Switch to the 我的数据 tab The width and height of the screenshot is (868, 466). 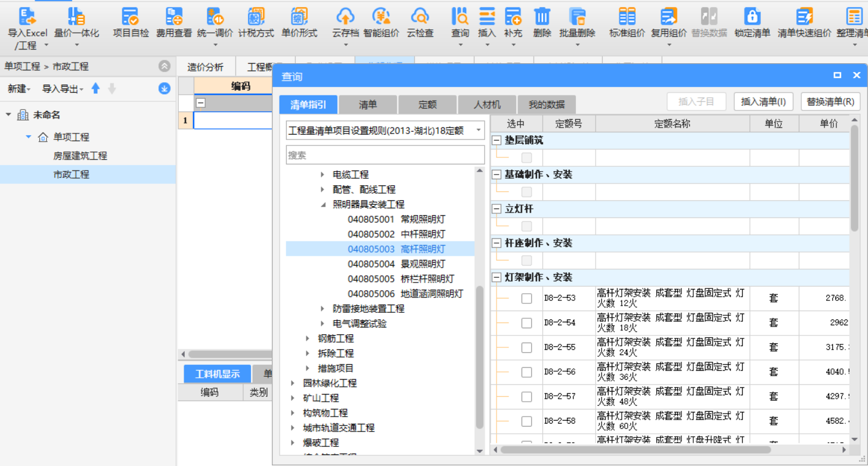click(x=547, y=104)
